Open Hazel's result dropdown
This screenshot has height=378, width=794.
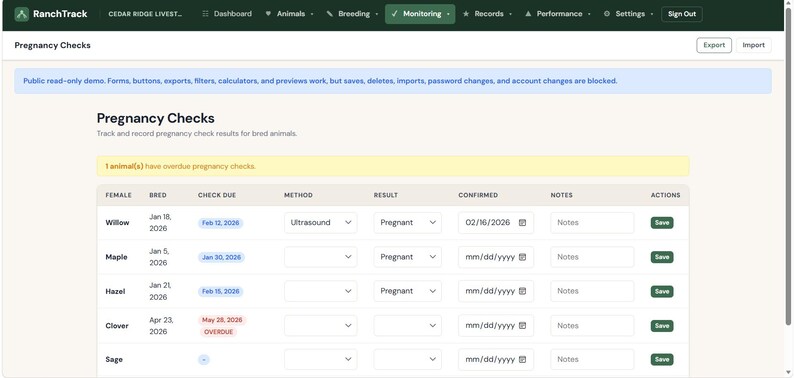pos(408,291)
